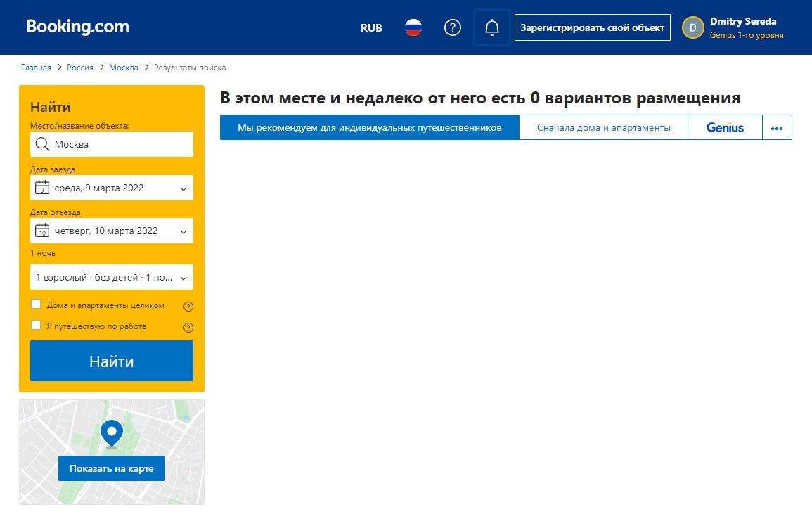The height and width of the screenshot is (519, 812).
Task: Click the Dmitry Sereda profile avatar
Action: pos(693,27)
